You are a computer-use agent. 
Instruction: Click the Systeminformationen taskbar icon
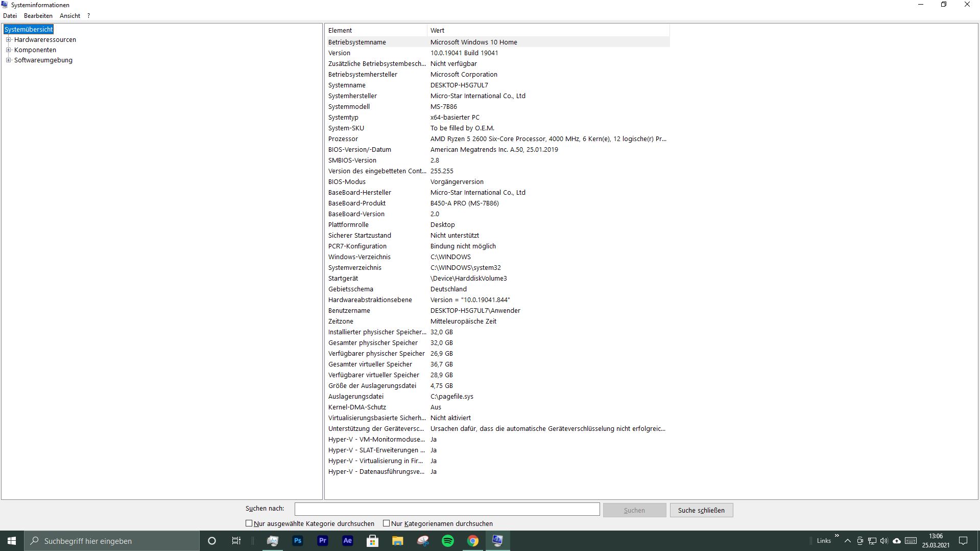498,541
